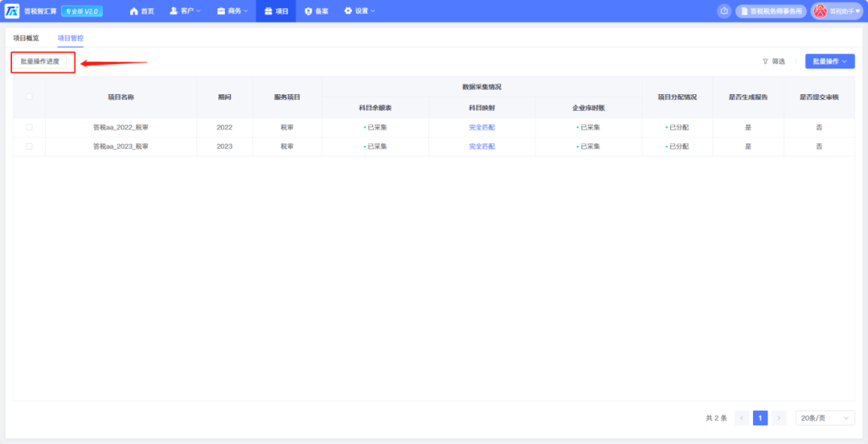Switch to the 项目管控 tab
This screenshot has height=444, width=868.
[70, 39]
